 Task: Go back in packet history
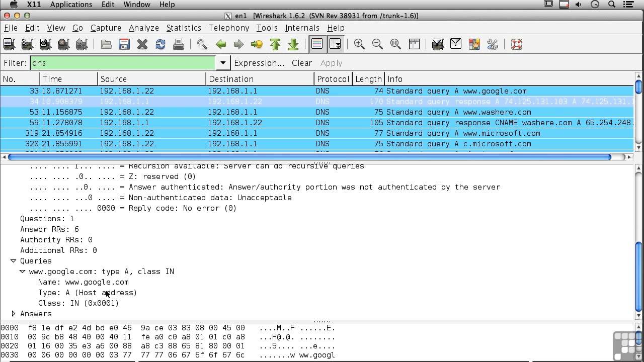220,44
